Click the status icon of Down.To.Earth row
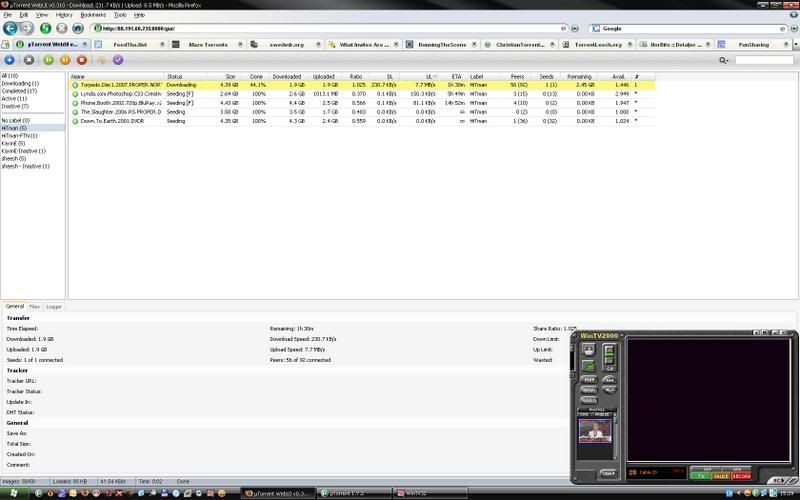Viewport: 800px width, 500px height. [x=75, y=121]
